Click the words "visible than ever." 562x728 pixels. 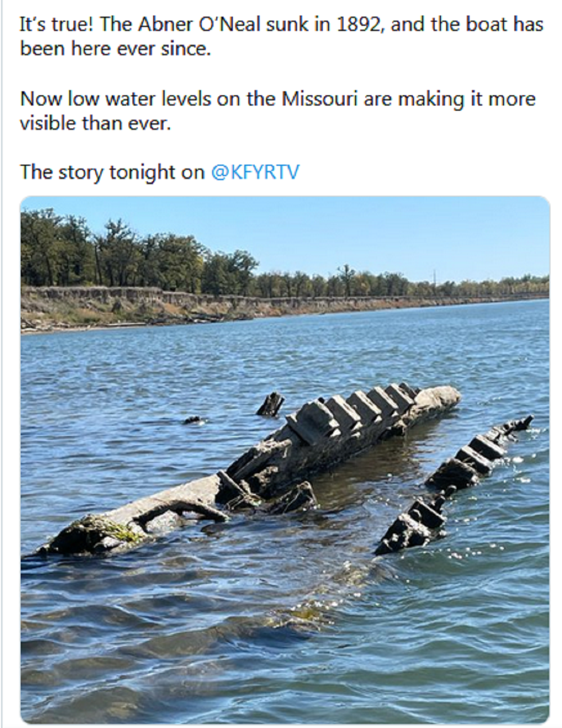point(95,123)
